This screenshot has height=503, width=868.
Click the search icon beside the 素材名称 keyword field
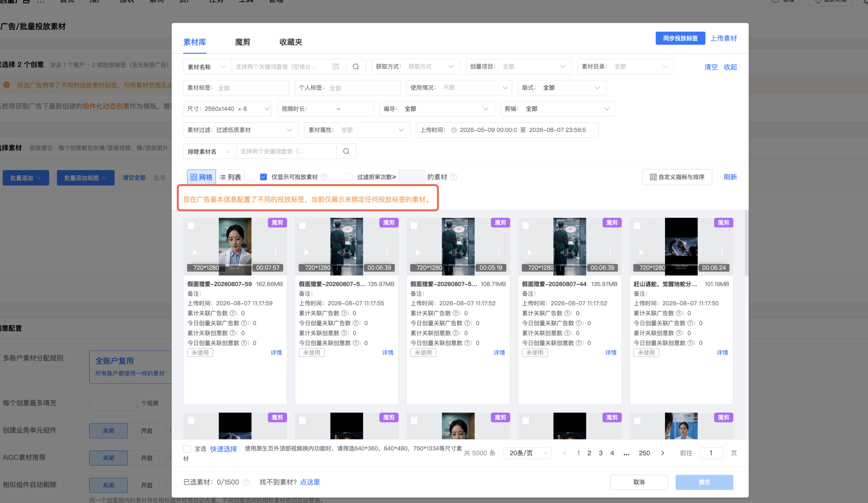[x=355, y=67]
